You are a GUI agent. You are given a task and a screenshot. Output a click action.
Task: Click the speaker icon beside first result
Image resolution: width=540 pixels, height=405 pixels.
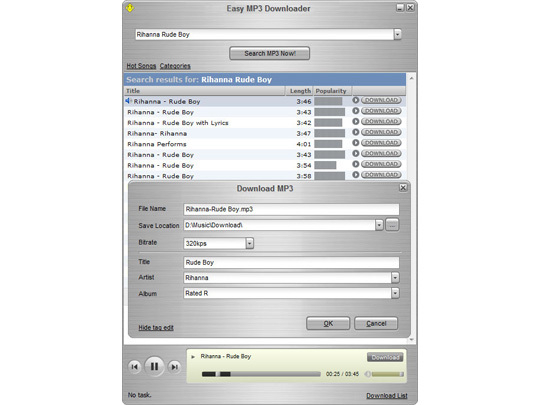click(x=128, y=101)
